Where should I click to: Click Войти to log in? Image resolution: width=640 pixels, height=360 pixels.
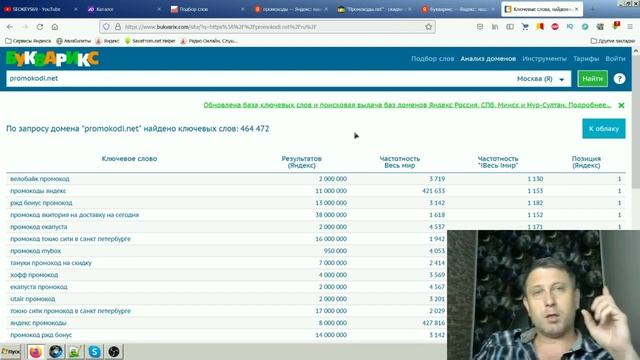(x=615, y=59)
